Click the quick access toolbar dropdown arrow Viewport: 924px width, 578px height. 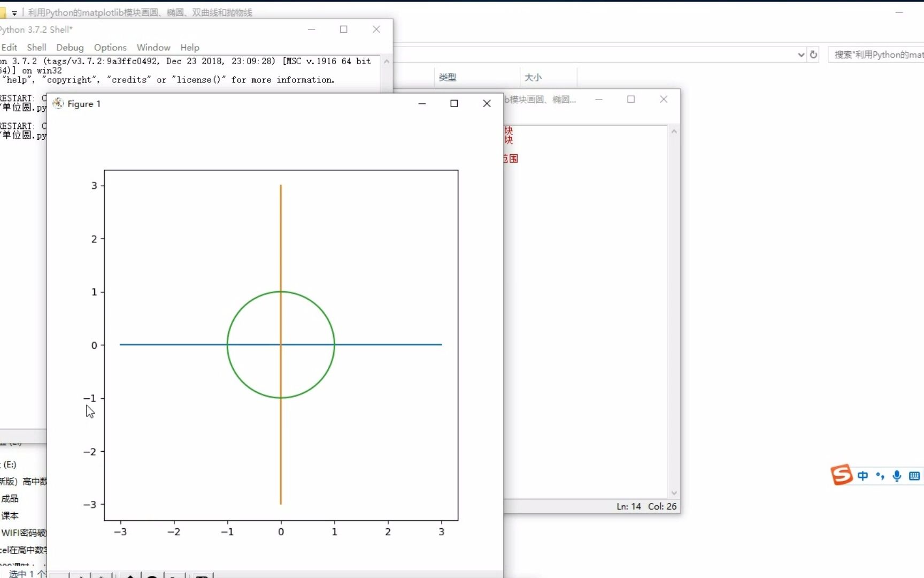click(x=14, y=13)
